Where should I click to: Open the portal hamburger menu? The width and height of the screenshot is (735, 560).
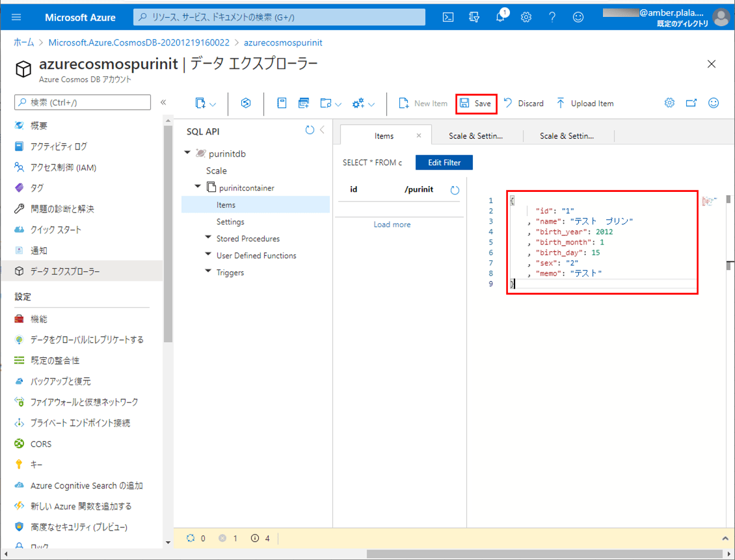click(x=16, y=18)
